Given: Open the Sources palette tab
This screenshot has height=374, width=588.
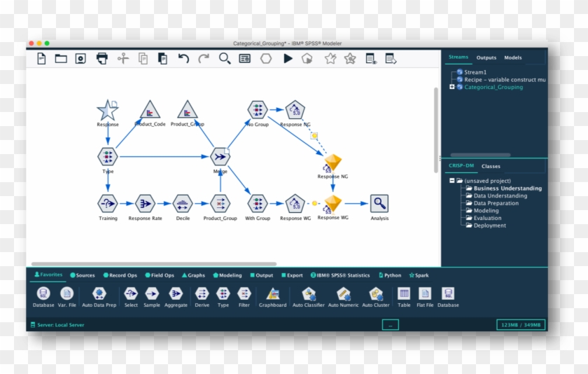Looking at the screenshot, I should (x=83, y=275).
